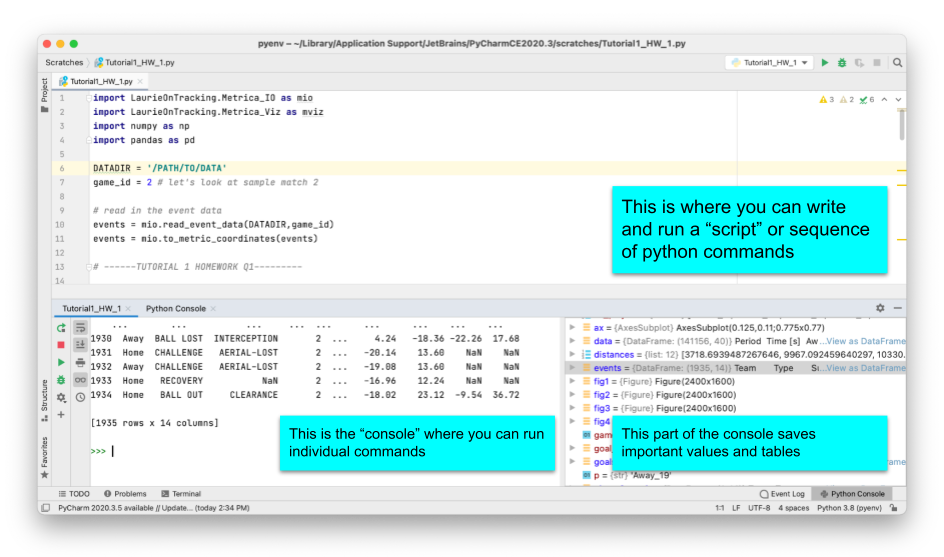Close the Tutorial1_HW_1.py editor tab

(140, 81)
